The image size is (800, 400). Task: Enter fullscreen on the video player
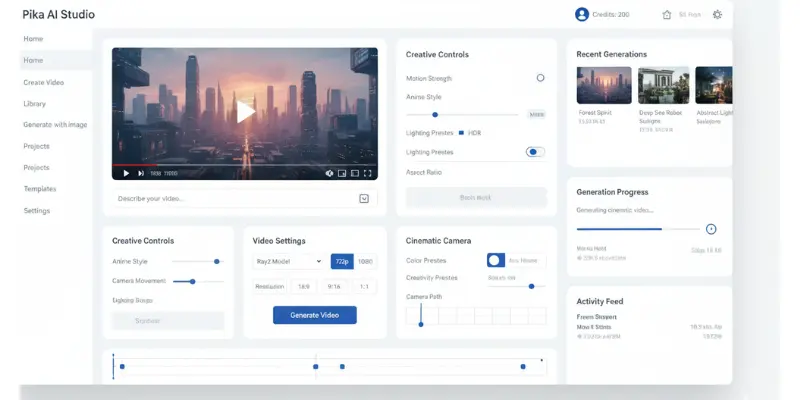tap(367, 173)
